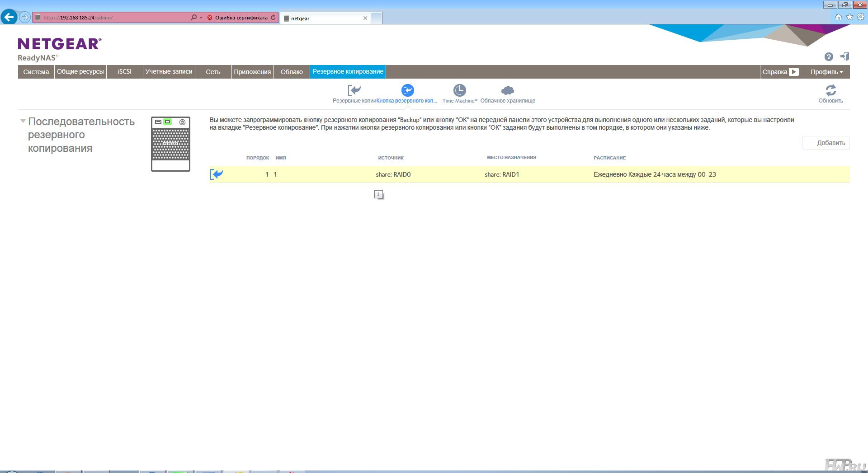Click the Refresh (Обновить) icon

(x=830, y=90)
